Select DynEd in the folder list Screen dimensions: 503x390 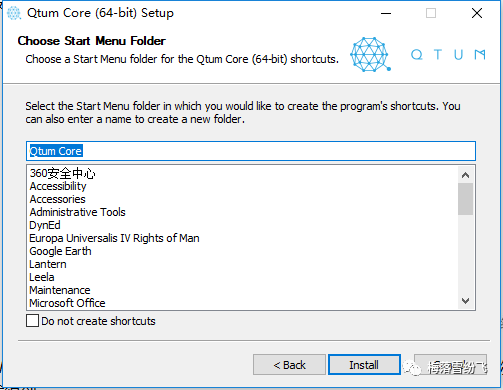click(x=45, y=225)
